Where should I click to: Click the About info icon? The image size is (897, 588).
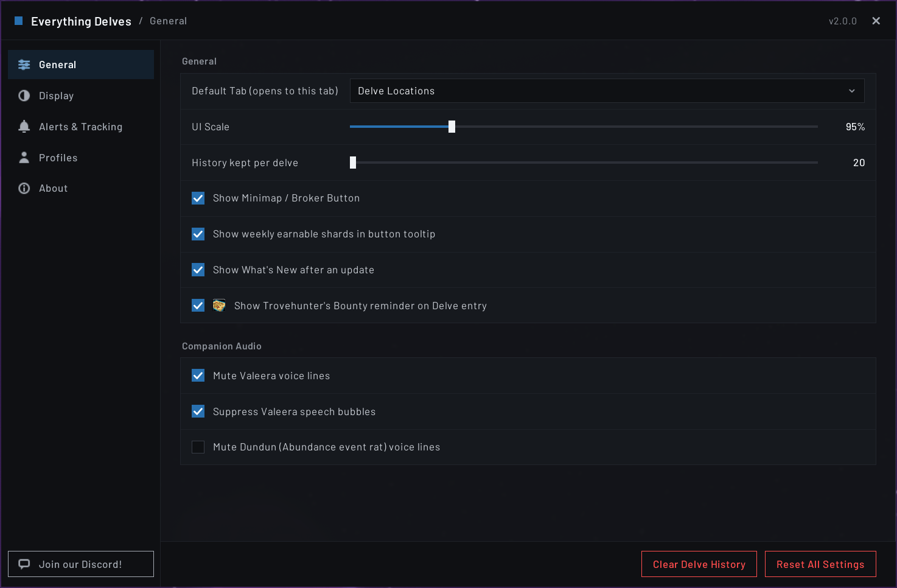24,188
